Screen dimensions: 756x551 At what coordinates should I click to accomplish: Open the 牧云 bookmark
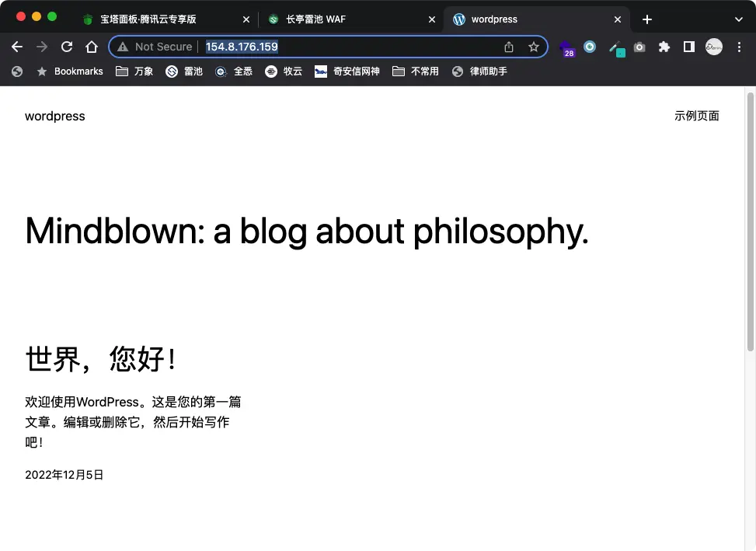click(x=284, y=71)
